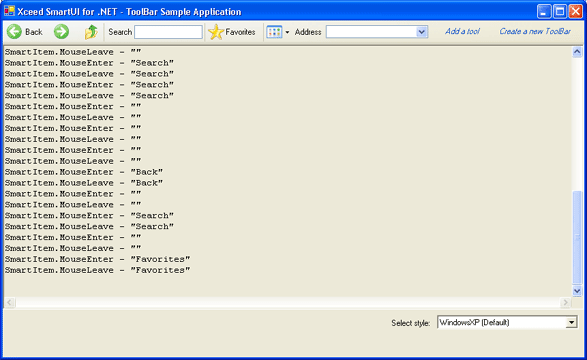
Task: Minimize the ToolBar Sample Application window
Action: pos(544,11)
